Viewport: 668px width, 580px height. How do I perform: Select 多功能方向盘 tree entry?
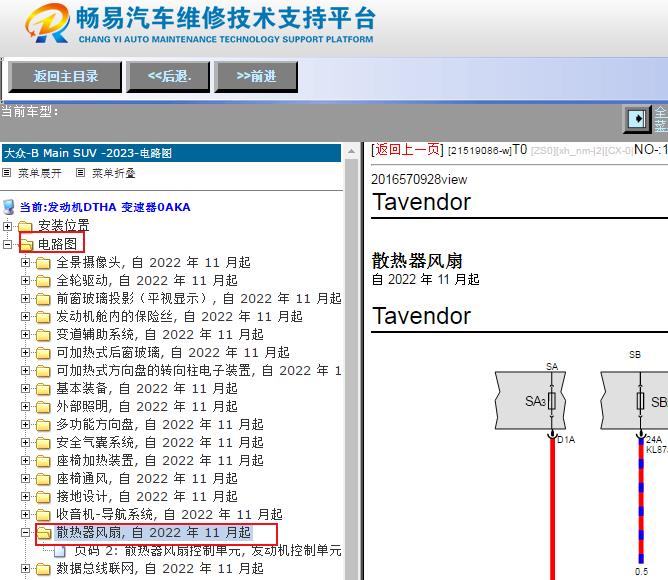pyautogui.click(x=160, y=424)
